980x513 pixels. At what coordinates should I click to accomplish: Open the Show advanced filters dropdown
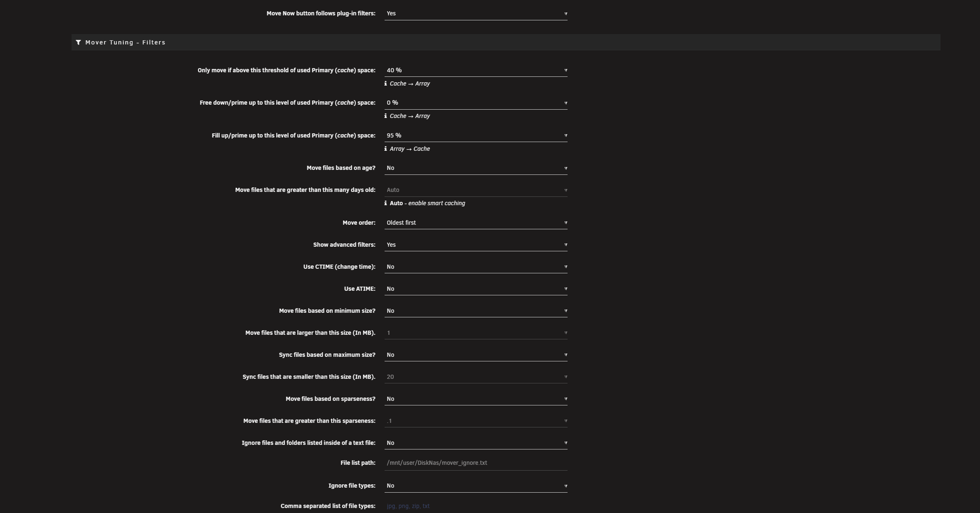476,245
